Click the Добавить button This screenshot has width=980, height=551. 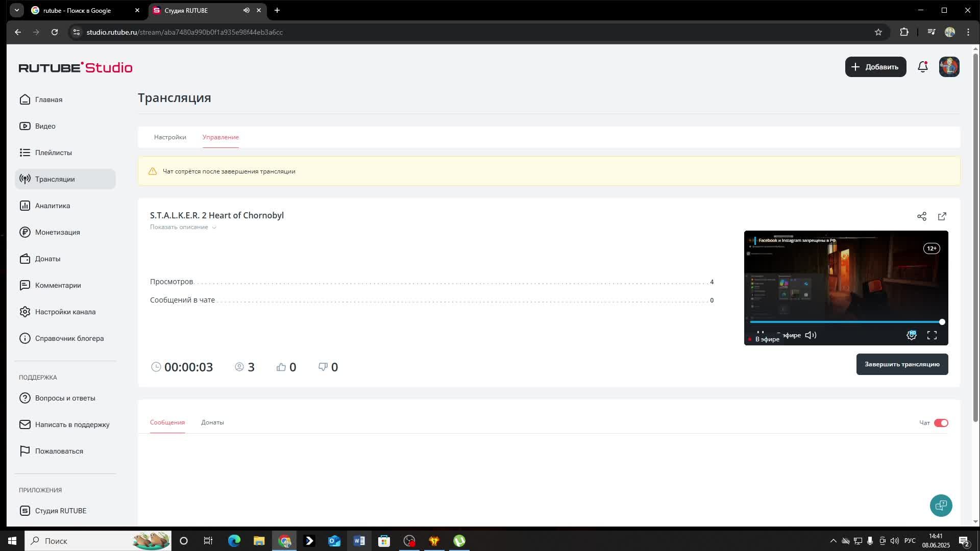click(x=875, y=67)
